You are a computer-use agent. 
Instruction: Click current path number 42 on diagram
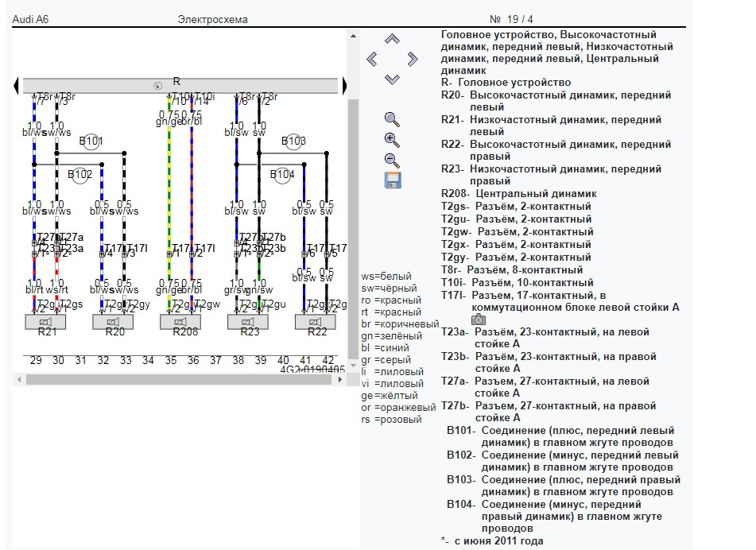tap(328, 360)
